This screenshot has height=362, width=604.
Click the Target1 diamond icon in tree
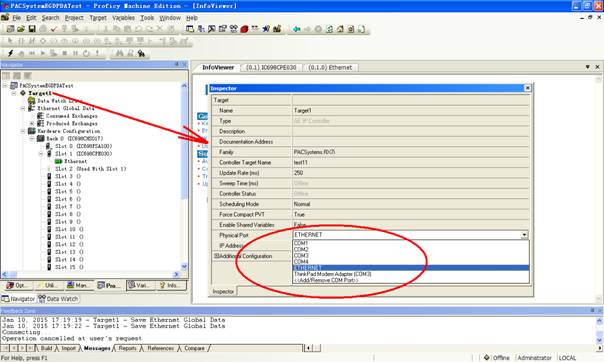point(23,93)
